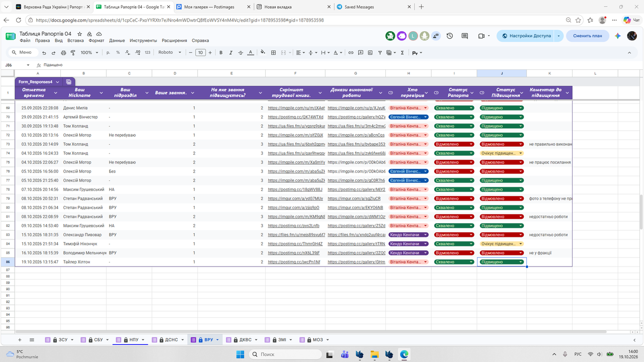This screenshot has width=644, height=362.
Task: Click the Сменить план button
Action: [587, 36]
